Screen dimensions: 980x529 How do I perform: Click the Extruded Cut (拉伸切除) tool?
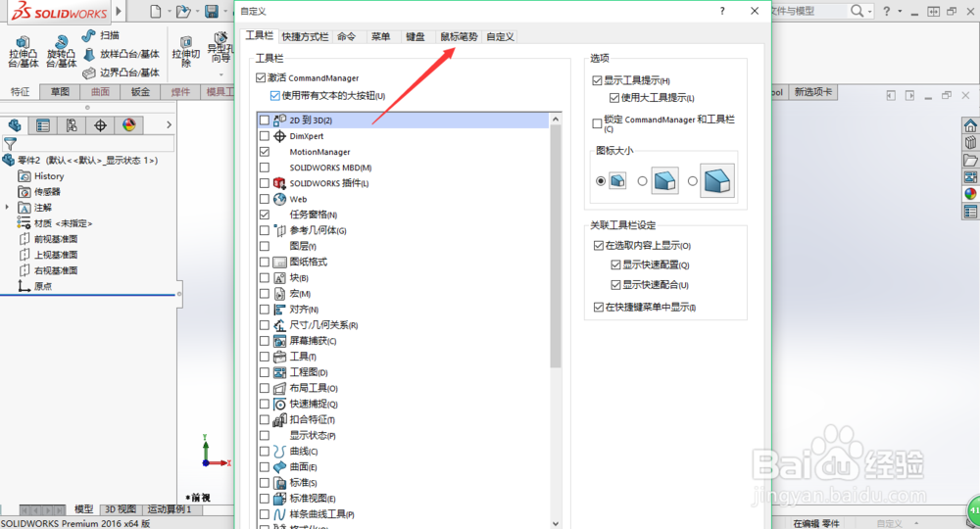tap(185, 53)
